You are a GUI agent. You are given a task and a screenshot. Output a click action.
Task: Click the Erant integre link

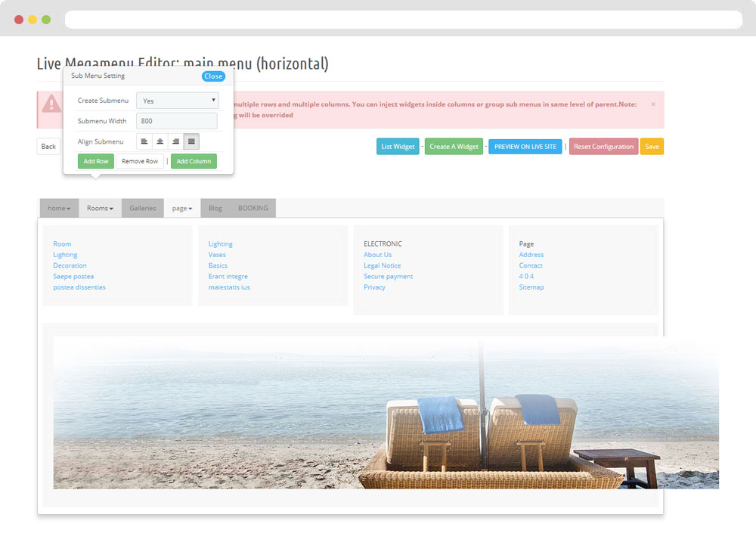point(228,277)
